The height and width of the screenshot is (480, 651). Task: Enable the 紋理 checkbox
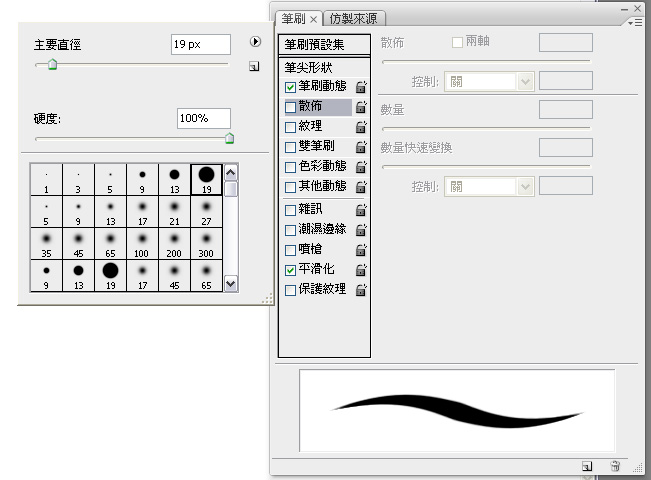pos(290,127)
